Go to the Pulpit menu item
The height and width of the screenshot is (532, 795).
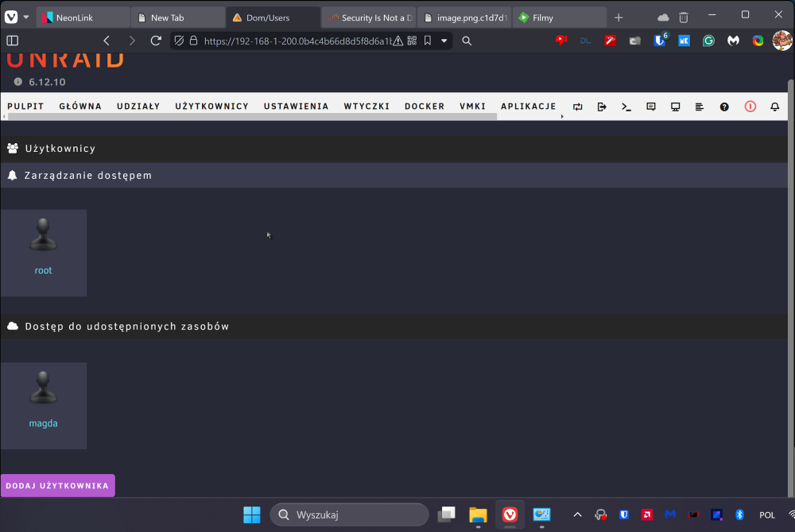(25, 106)
